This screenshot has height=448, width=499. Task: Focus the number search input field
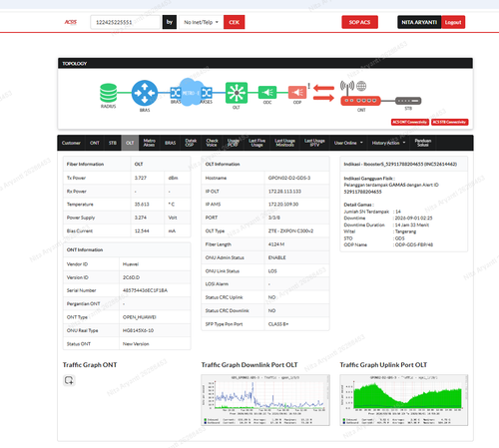point(125,22)
